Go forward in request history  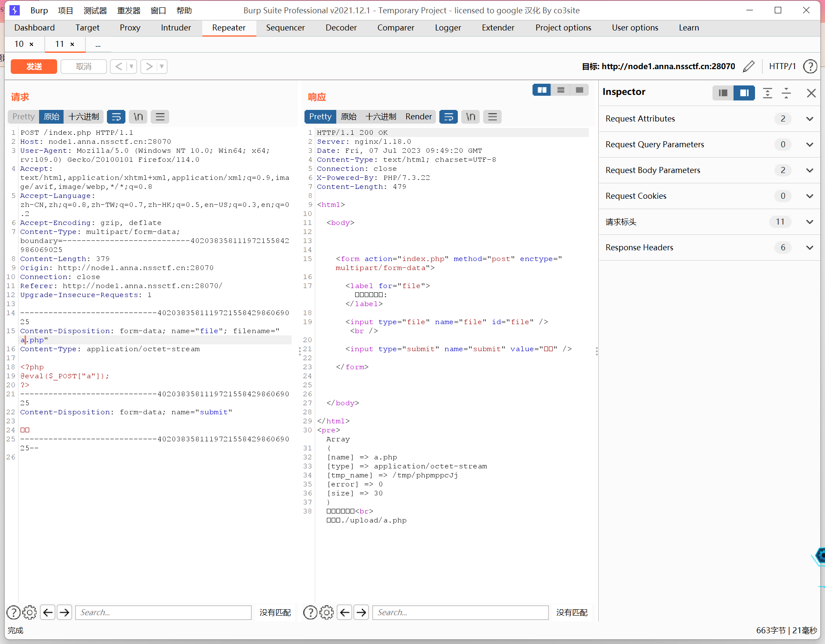(x=149, y=67)
